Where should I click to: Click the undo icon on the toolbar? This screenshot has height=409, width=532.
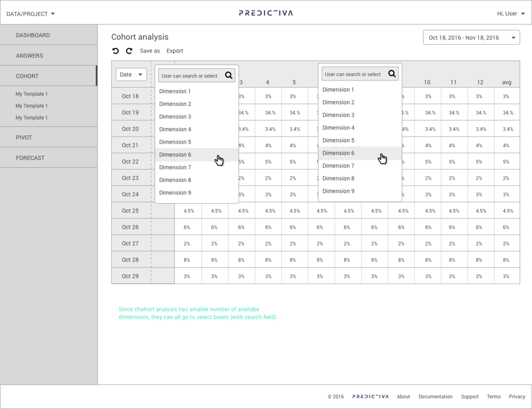[116, 51]
